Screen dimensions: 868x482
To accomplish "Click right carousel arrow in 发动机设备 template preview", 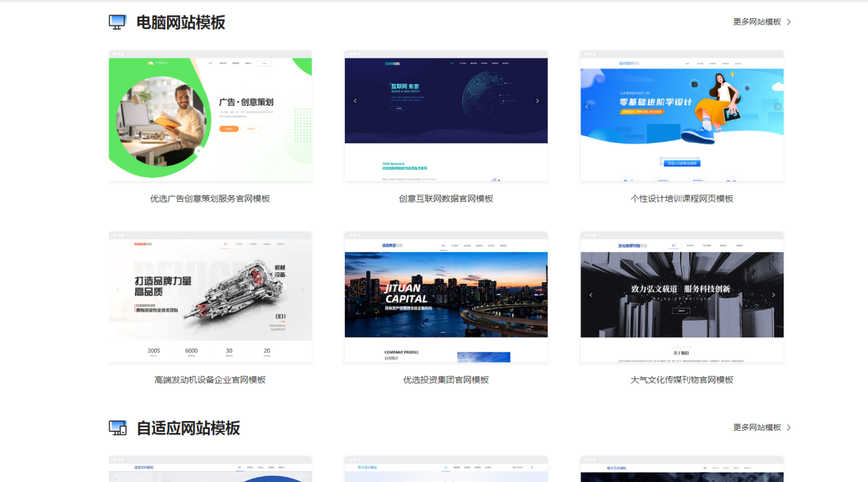I will click(x=303, y=290).
